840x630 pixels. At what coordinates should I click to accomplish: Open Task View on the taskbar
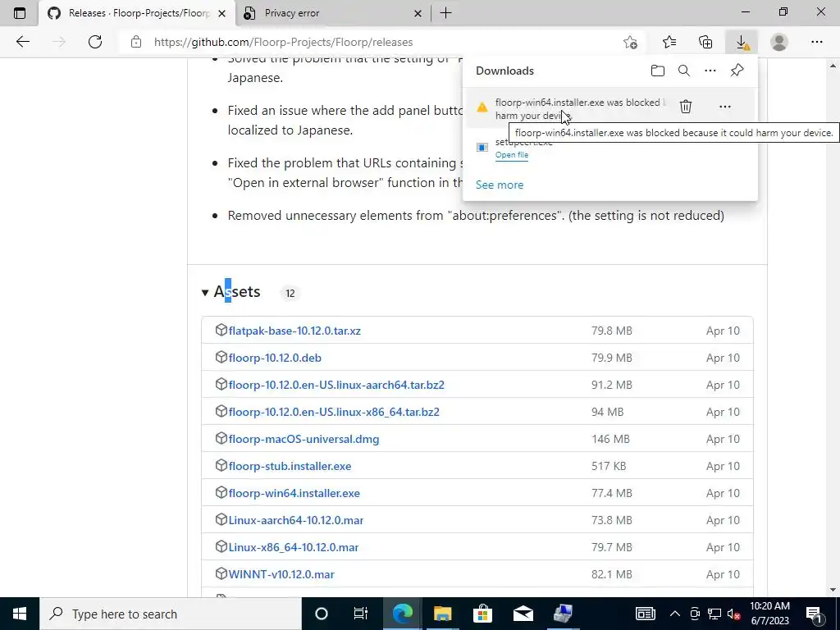pyautogui.click(x=361, y=614)
